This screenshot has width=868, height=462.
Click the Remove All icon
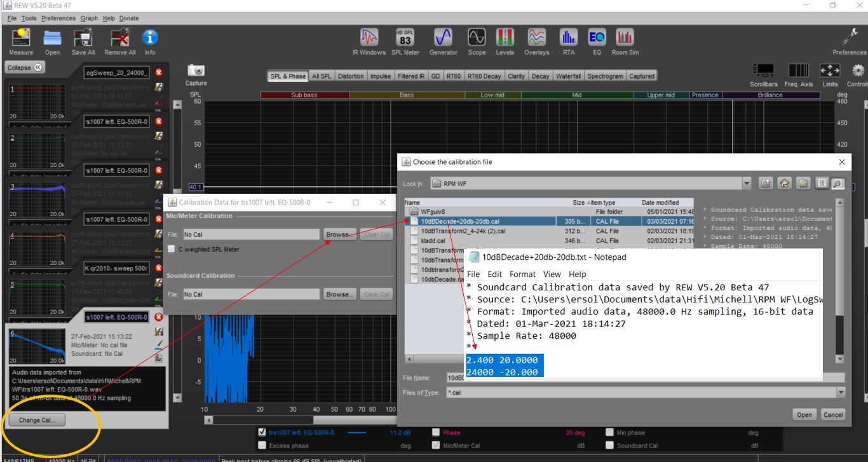[x=120, y=38]
